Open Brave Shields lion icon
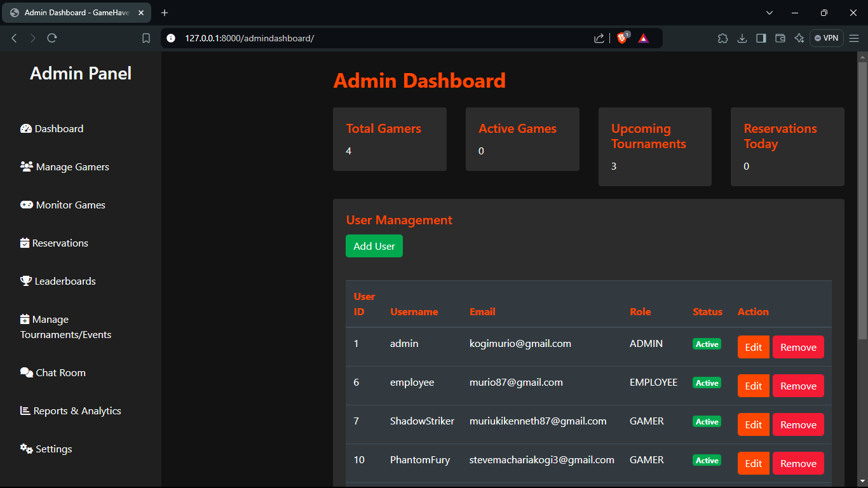The width and height of the screenshot is (868, 488). tap(622, 38)
